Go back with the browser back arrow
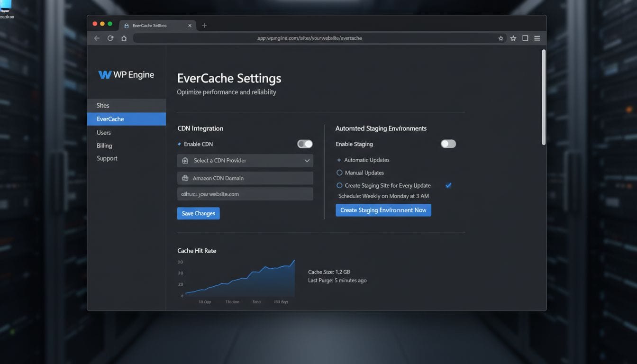This screenshot has width=637, height=364. coord(97,38)
